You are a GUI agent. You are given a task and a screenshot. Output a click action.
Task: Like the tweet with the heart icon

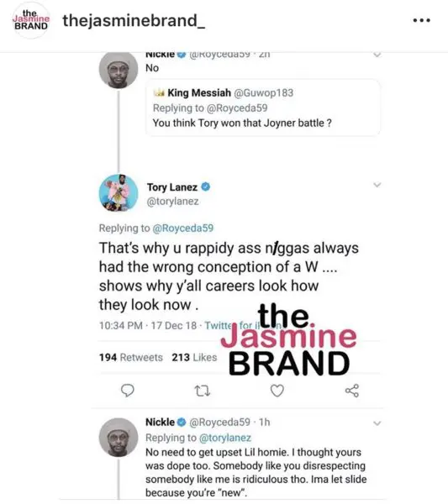(x=277, y=391)
